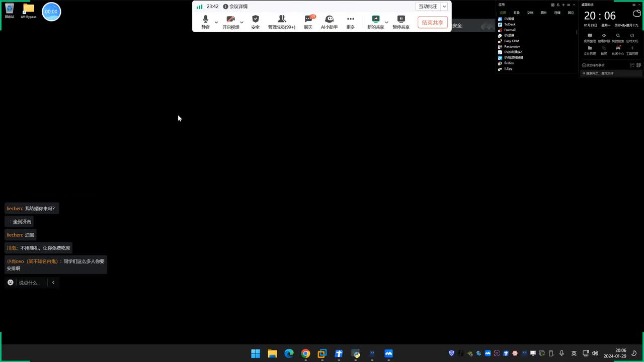Click the weather cloud icon
The image size is (644, 362).
tap(636, 14)
